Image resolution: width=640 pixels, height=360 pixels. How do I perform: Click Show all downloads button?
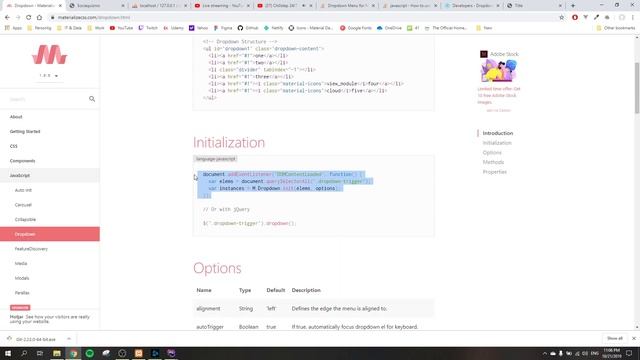[615, 338]
